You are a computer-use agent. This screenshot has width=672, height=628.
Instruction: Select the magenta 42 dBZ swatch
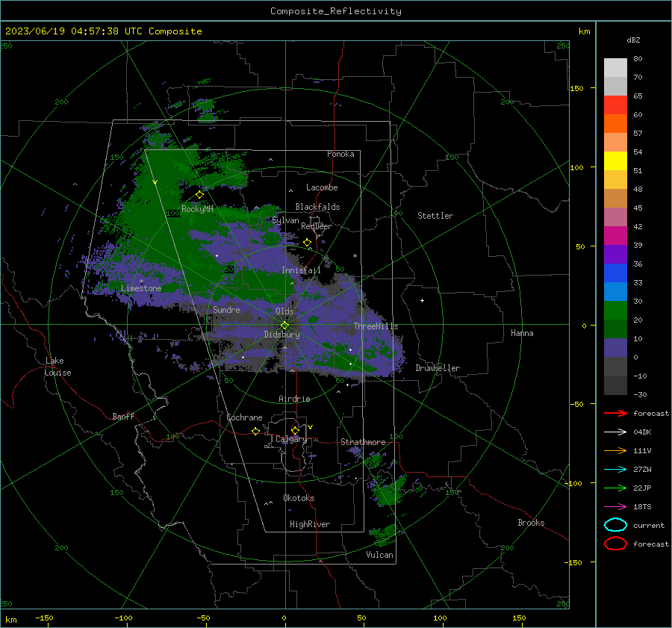pos(615,235)
